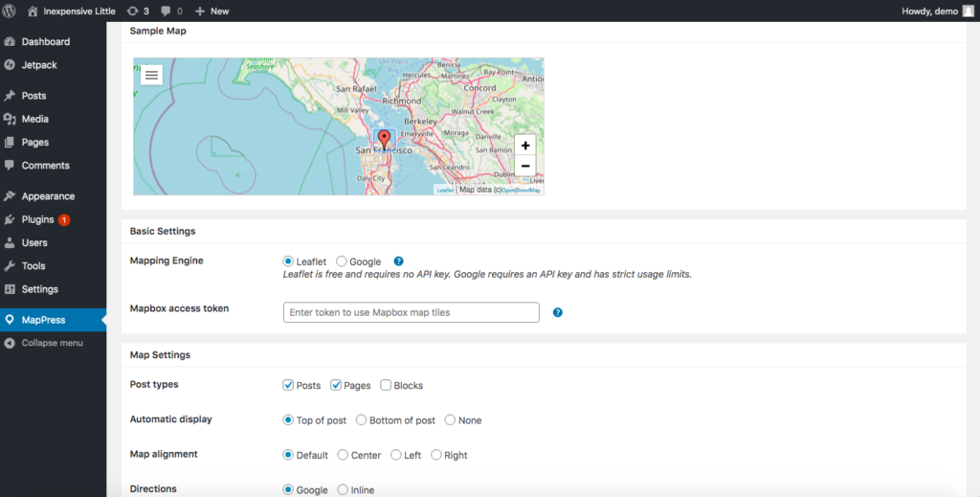Set map alignment to Center
The height and width of the screenshot is (497, 980).
click(x=343, y=455)
